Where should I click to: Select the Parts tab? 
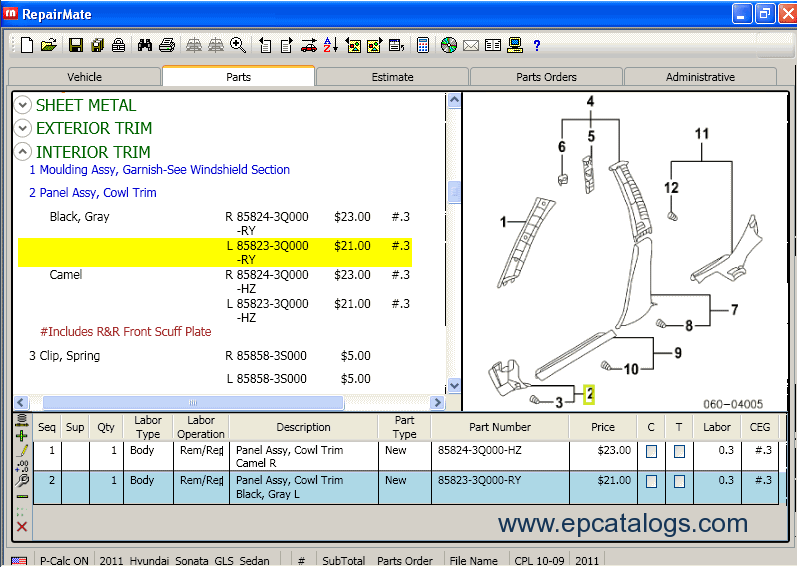pos(238,77)
